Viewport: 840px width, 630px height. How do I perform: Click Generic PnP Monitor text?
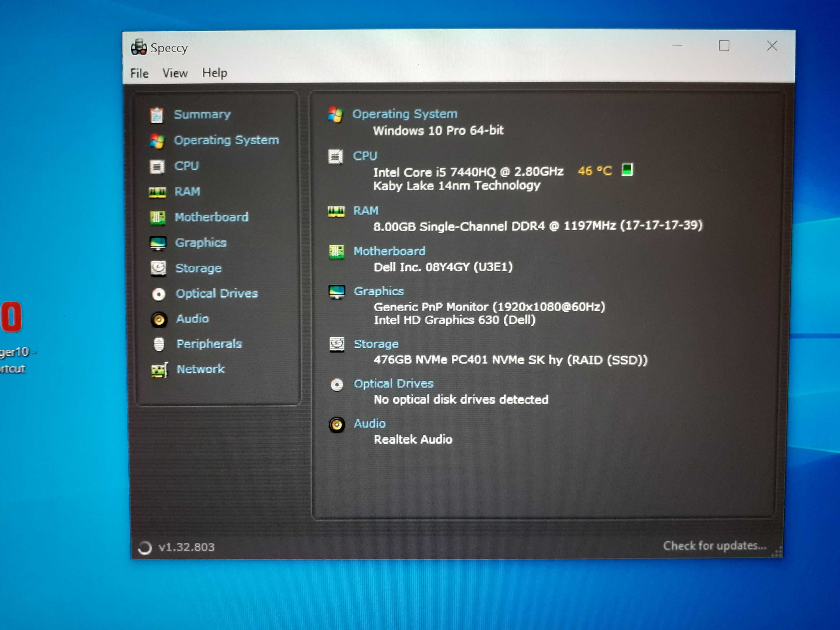tap(490, 307)
